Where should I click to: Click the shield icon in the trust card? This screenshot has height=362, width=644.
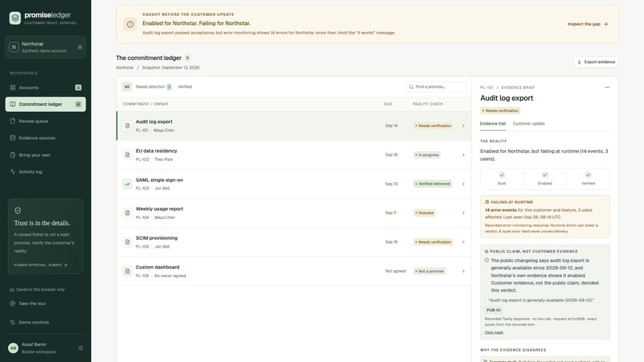pyautogui.click(x=18, y=211)
